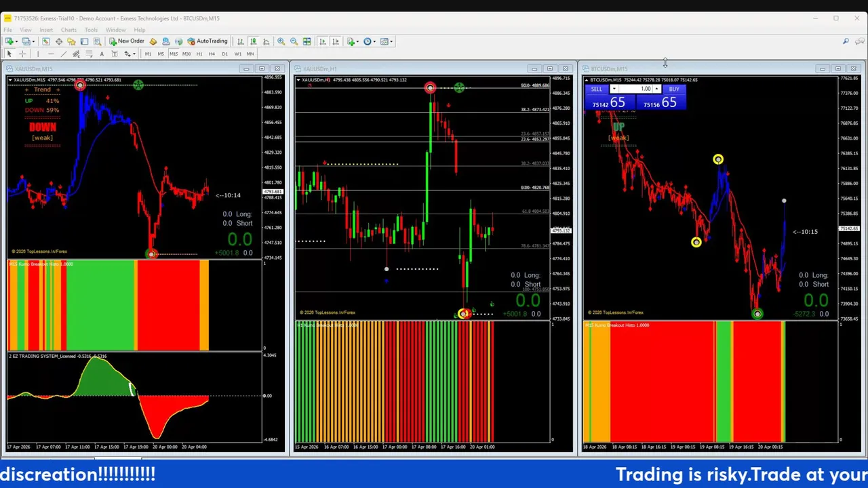
Task: Select the Crosshair tool
Action: click(22, 54)
